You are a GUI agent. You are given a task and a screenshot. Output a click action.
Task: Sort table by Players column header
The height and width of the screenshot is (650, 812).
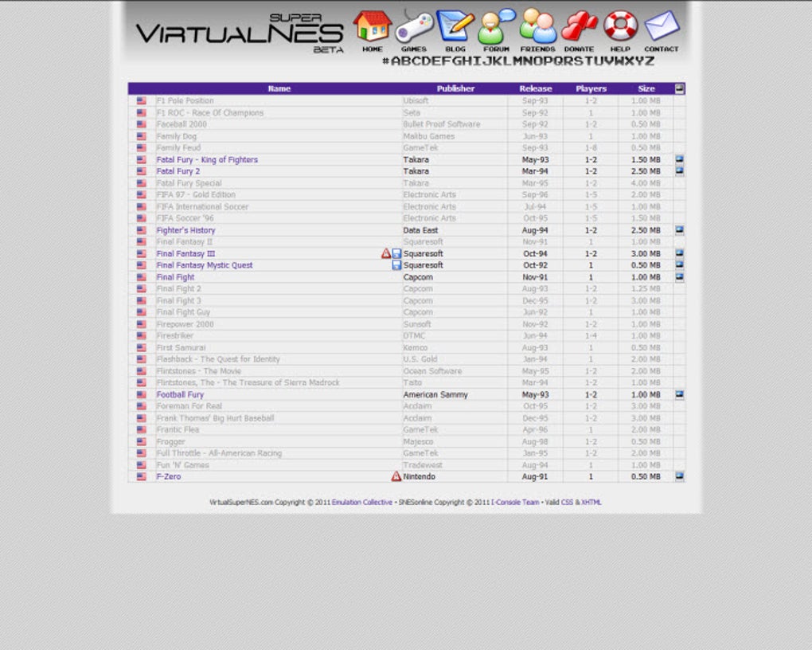591,88
